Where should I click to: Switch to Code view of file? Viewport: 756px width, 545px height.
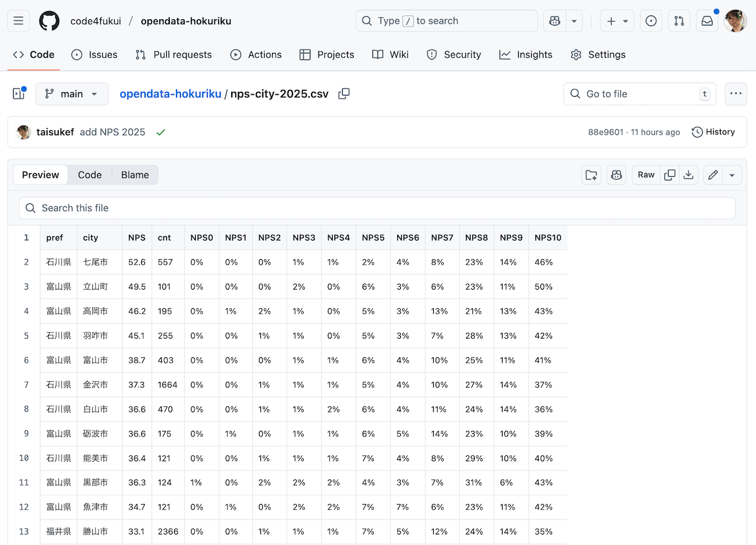[90, 175]
